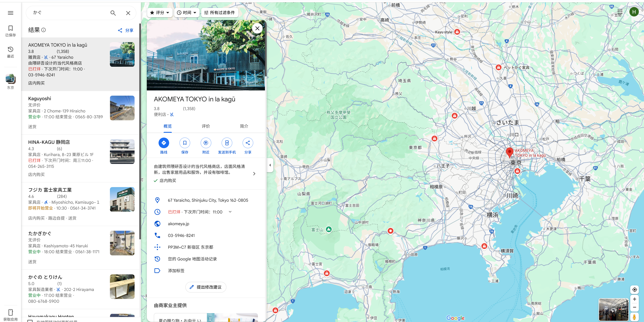
Task: Click Get the app icon
Action: [x=11, y=314]
